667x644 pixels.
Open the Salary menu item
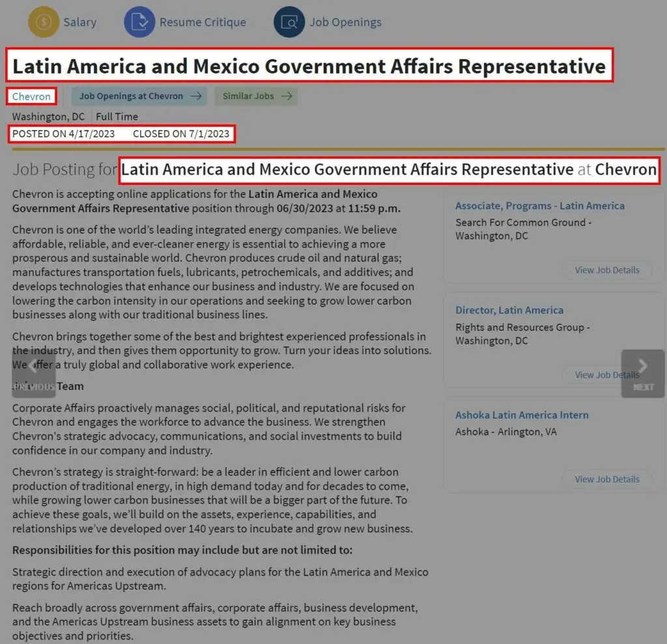point(79,22)
